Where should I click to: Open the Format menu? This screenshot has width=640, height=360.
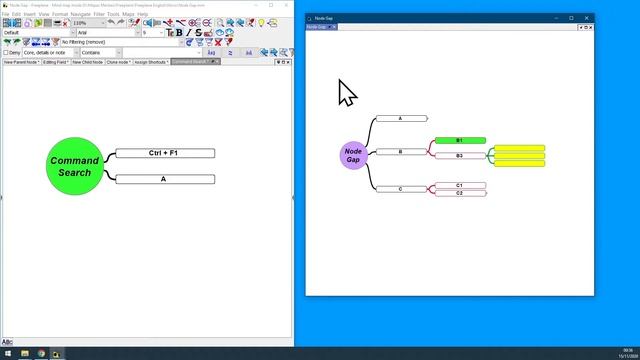tap(60, 14)
